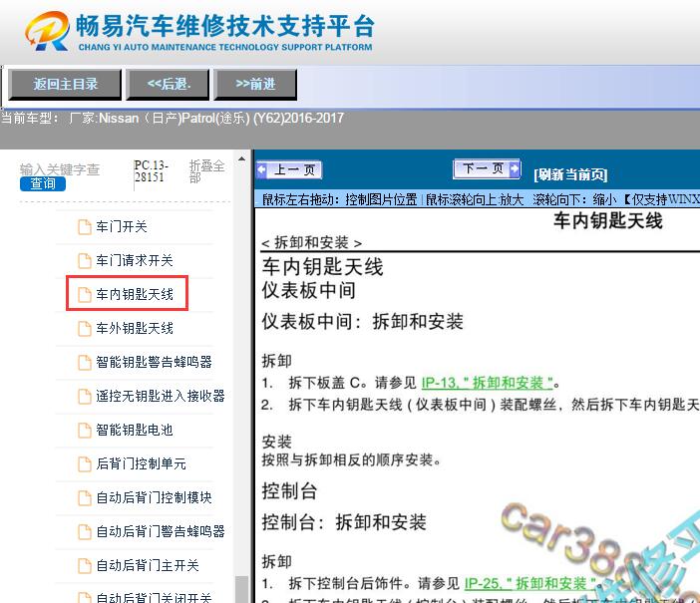Click document icon beside 自动后背门主开关

(85, 566)
